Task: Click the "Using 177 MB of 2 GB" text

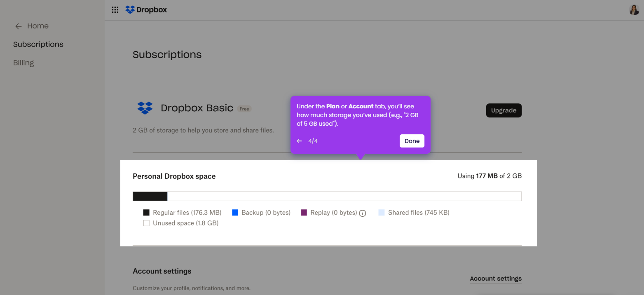Action: (x=489, y=176)
